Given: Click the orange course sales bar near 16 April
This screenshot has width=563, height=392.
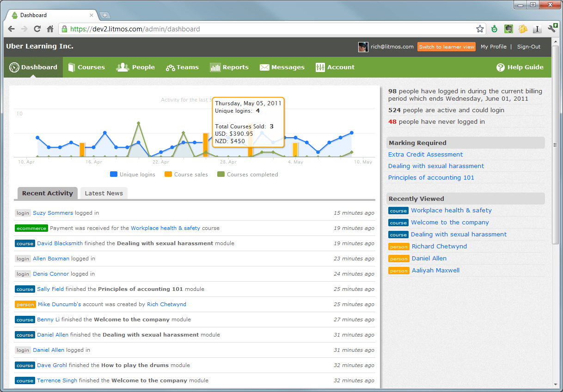Looking at the screenshot, I should [82, 150].
